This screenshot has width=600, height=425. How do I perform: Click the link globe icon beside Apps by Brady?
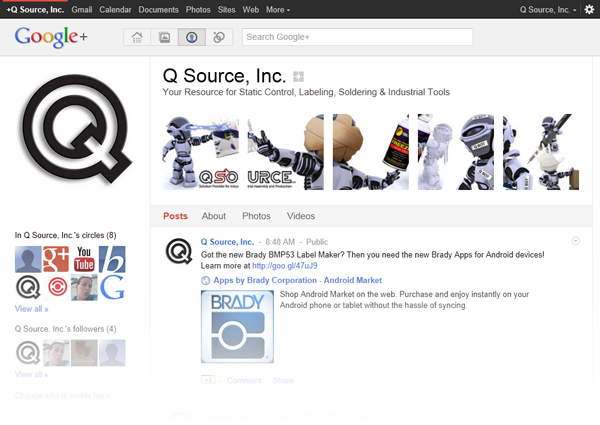click(205, 280)
